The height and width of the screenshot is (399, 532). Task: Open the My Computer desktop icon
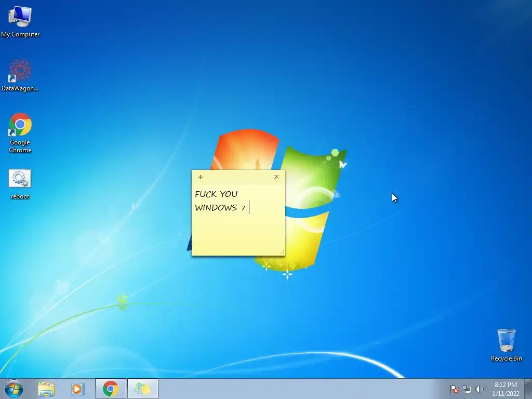tap(20, 21)
